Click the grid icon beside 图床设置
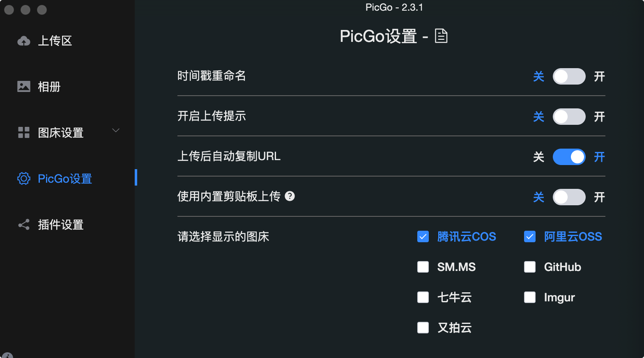644x358 pixels. tap(24, 132)
